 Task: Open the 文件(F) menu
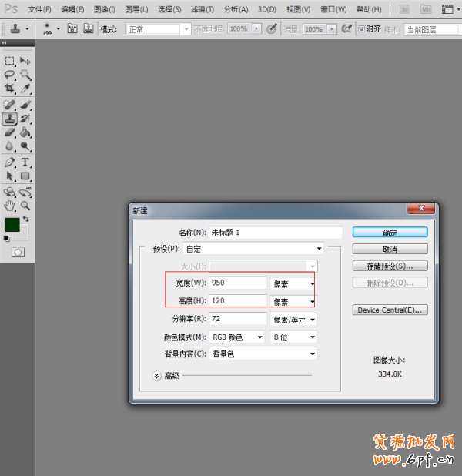tap(39, 9)
